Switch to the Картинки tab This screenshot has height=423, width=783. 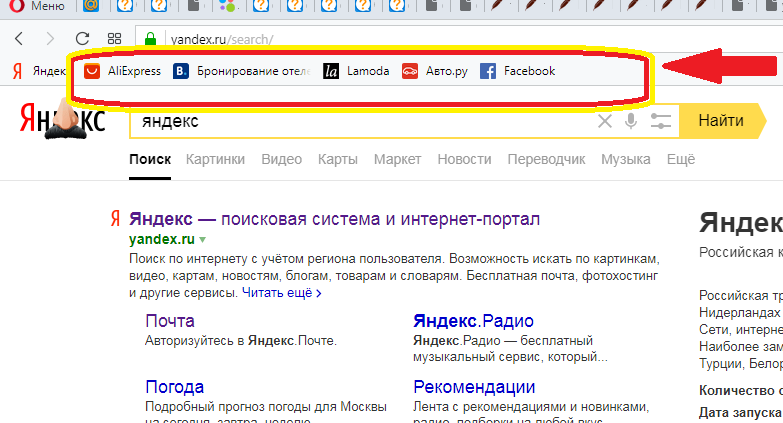click(215, 159)
